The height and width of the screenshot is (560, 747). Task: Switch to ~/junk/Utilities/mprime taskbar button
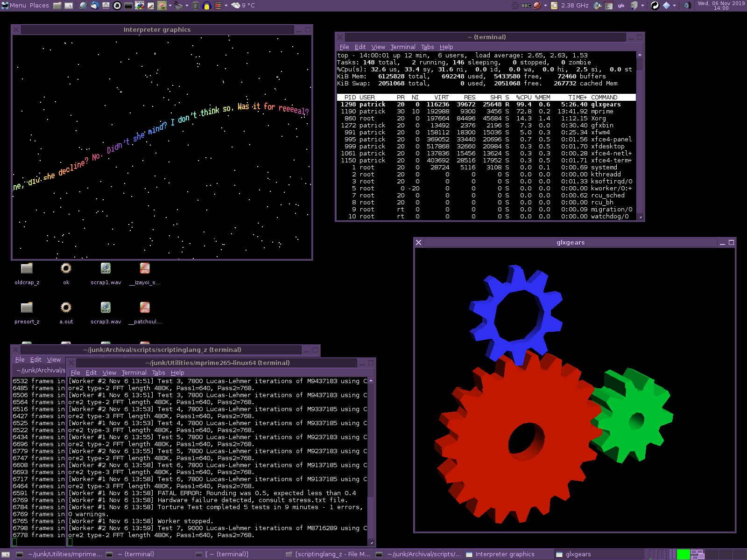click(x=59, y=554)
